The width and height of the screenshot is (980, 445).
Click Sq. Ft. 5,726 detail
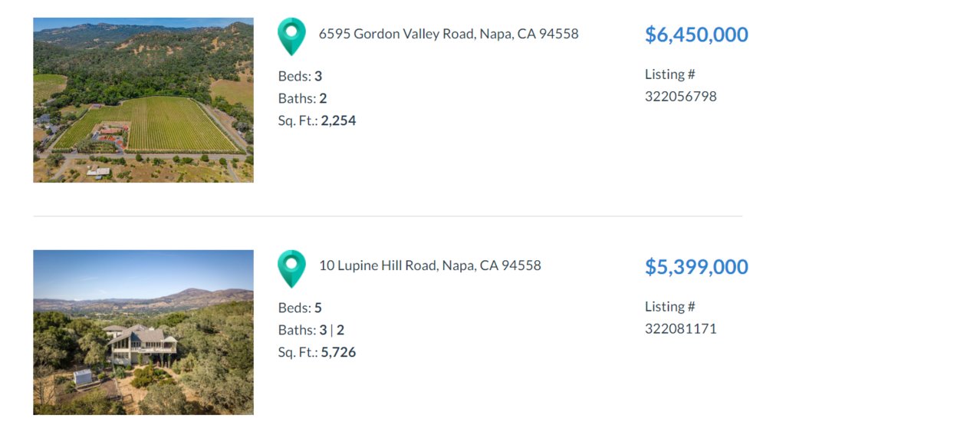click(x=317, y=353)
